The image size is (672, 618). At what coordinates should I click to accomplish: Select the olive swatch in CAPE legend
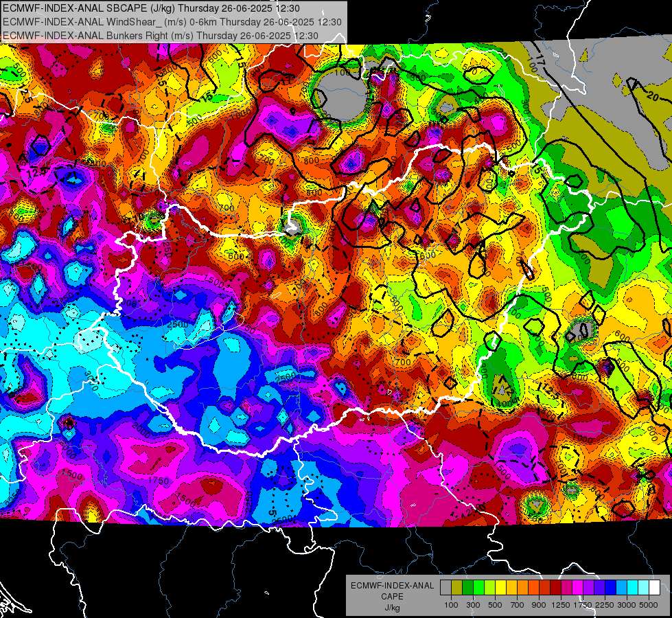pos(457,587)
